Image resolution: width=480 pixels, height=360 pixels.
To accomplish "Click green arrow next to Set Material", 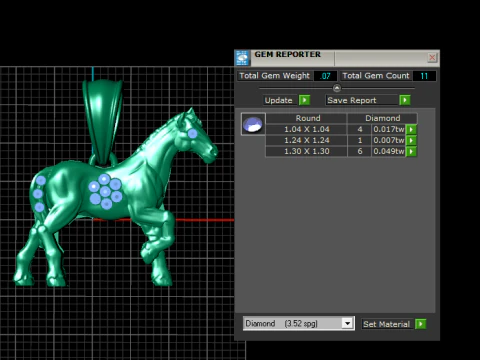I will (x=421, y=324).
